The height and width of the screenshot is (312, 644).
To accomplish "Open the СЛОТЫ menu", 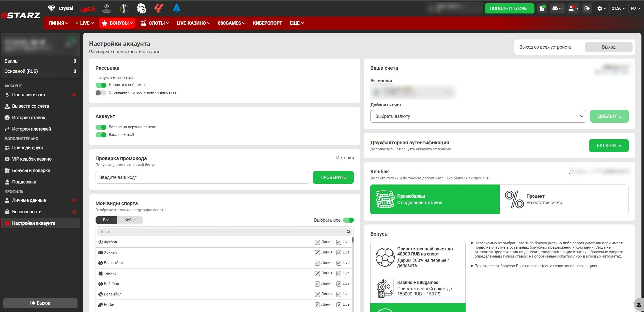I will (155, 23).
